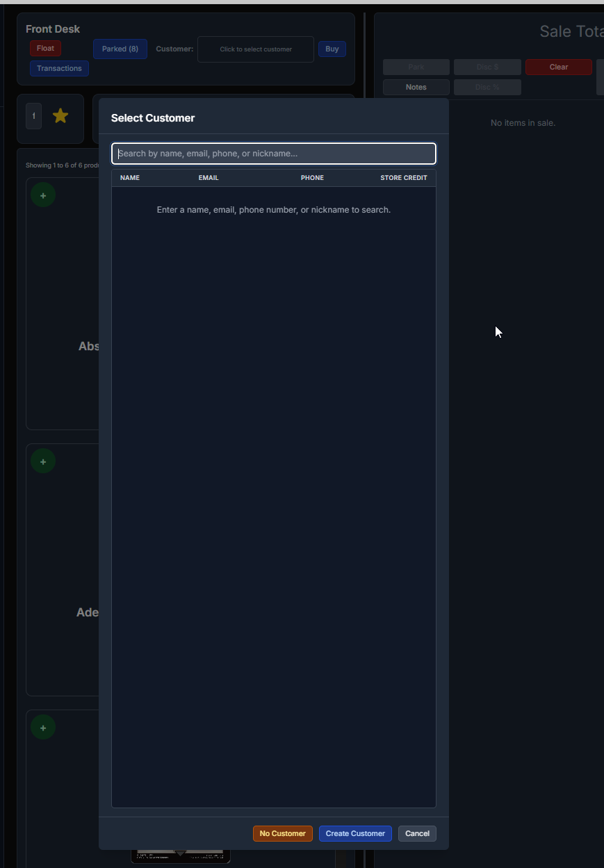View Transactions from Front Desk
The width and height of the screenshot is (604, 868).
(59, 68)
